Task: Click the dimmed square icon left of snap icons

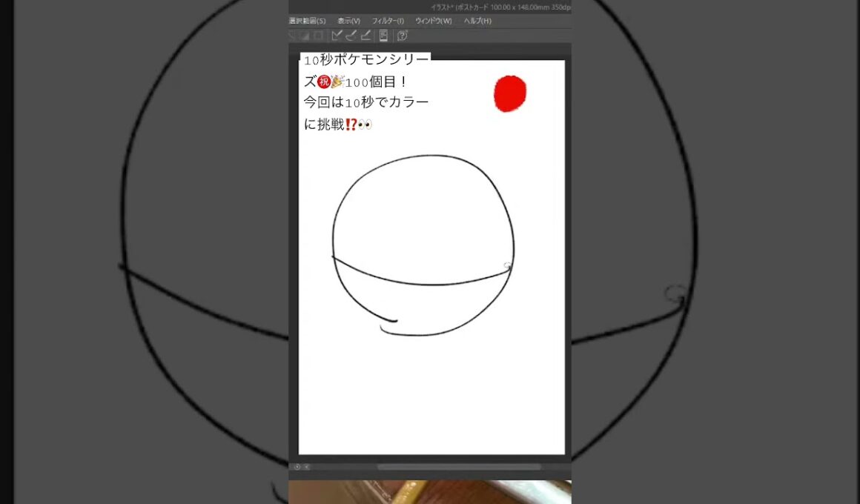Action: pos(319,36)
